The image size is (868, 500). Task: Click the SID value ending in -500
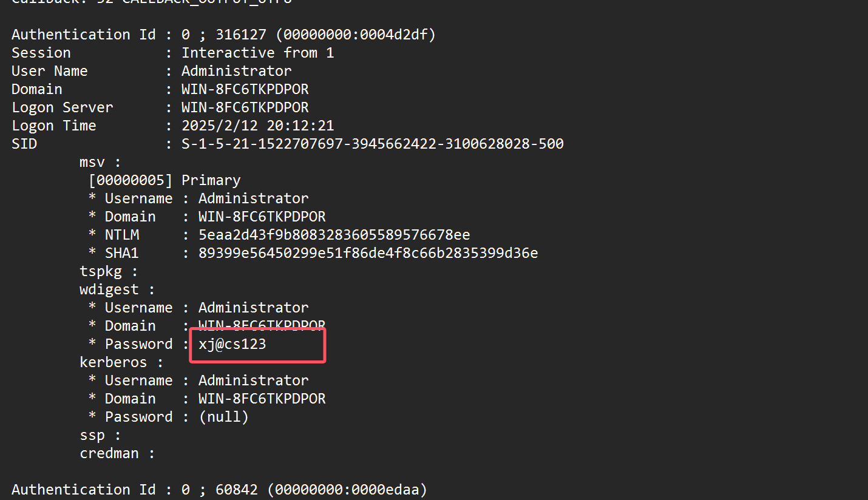[x=373, y=144]
